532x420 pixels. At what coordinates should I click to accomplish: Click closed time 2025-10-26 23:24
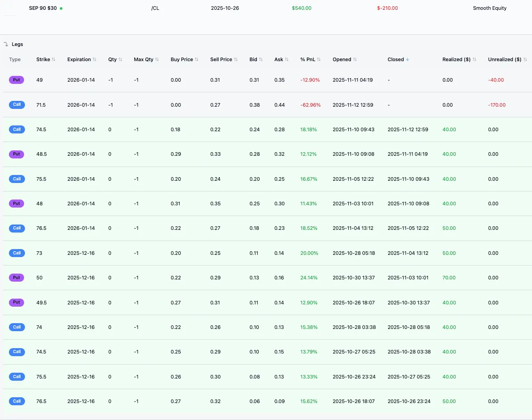pyautogui.click(x=409, y=401)
